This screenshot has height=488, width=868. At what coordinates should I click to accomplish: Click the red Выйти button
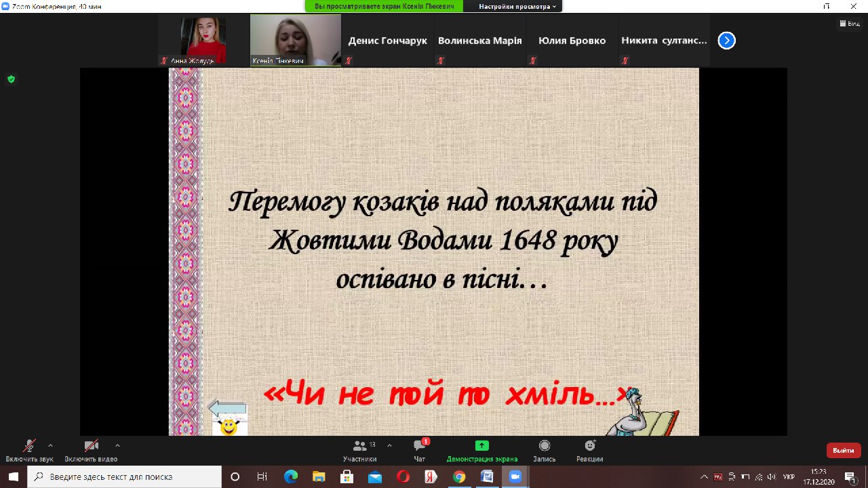843,450
